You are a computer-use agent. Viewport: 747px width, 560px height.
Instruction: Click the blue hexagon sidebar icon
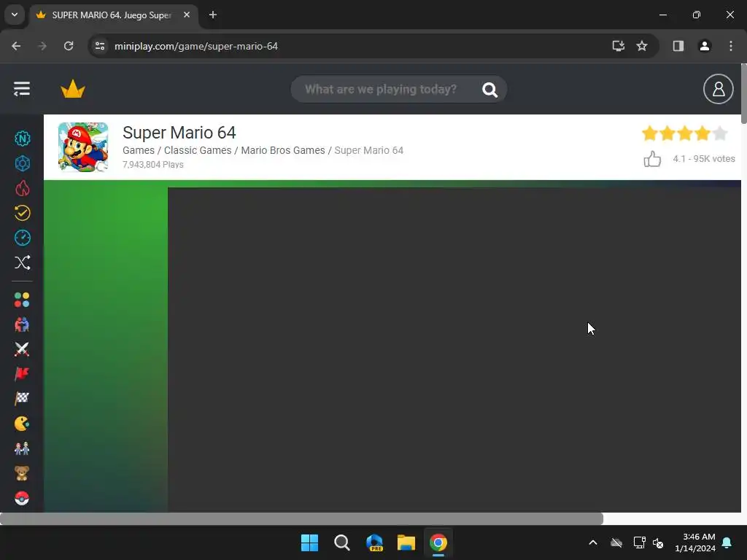(x=22, y=163)
